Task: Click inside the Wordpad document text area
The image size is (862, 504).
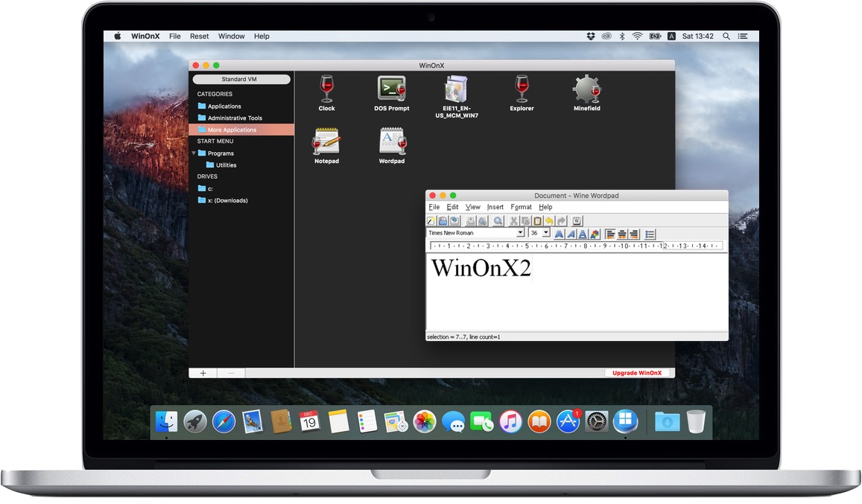Action: [x=577, y=292]
